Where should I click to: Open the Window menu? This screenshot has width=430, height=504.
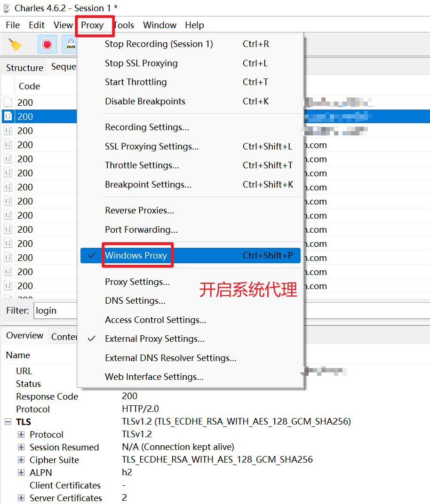click(159, 25)
